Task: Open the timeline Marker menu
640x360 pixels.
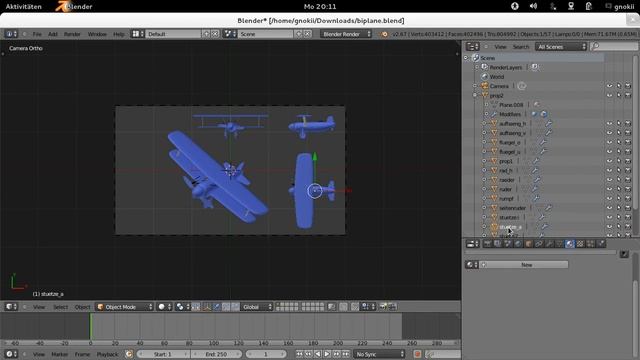Action: coord(60,354)
